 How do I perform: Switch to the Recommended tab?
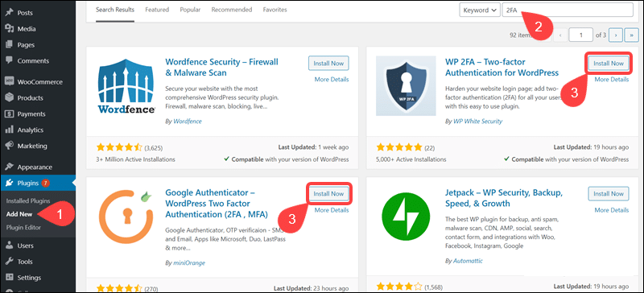tap(232, 10)
